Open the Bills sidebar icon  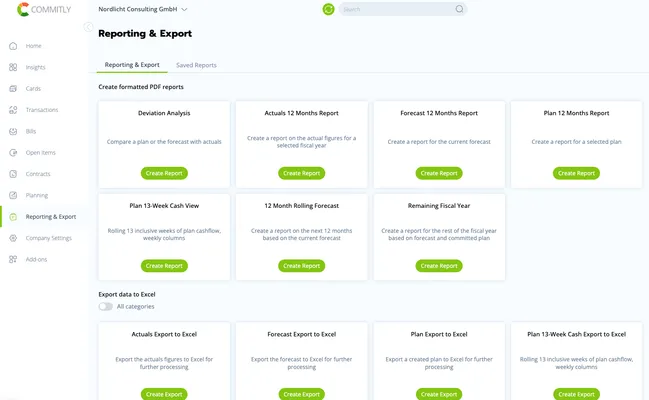coord(13,131)
